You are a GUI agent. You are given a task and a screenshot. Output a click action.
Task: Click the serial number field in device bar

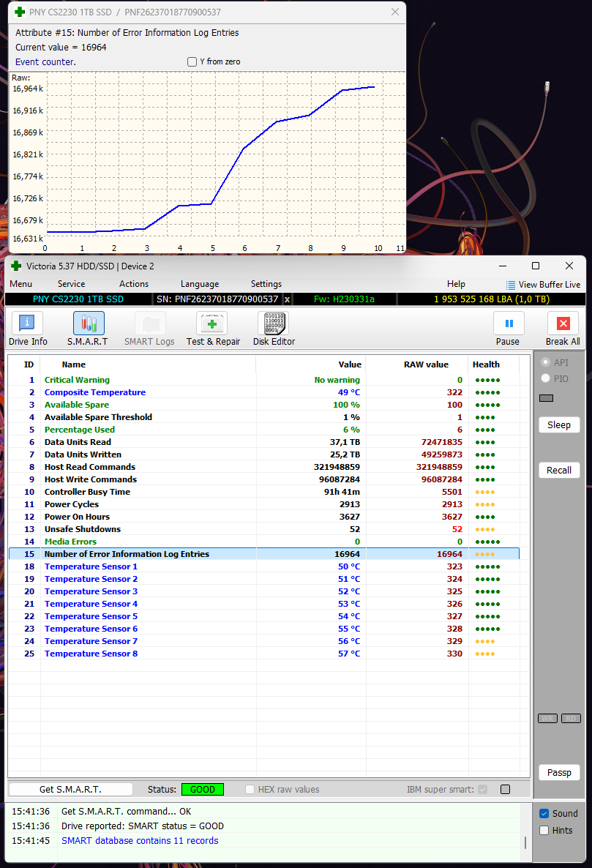[x=217, y=299]
